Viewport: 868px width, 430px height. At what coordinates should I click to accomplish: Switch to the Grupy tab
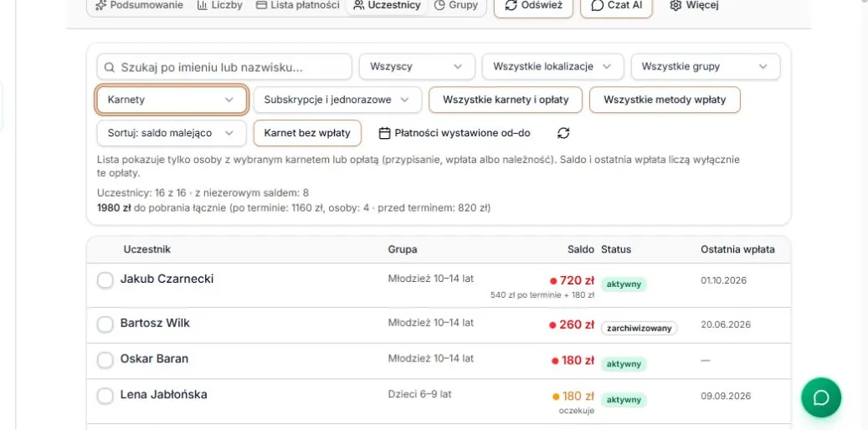click(x=455, y=6)
